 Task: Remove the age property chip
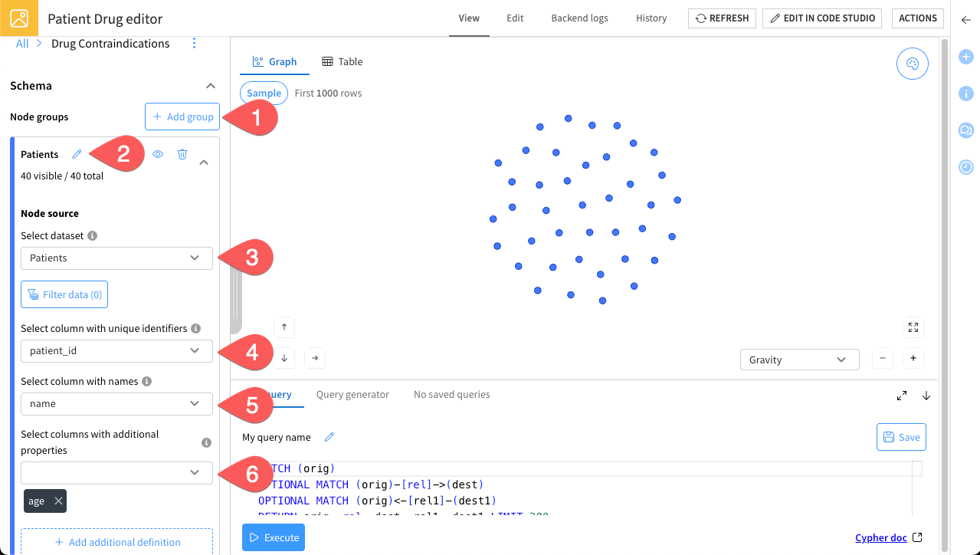[57, 501]
